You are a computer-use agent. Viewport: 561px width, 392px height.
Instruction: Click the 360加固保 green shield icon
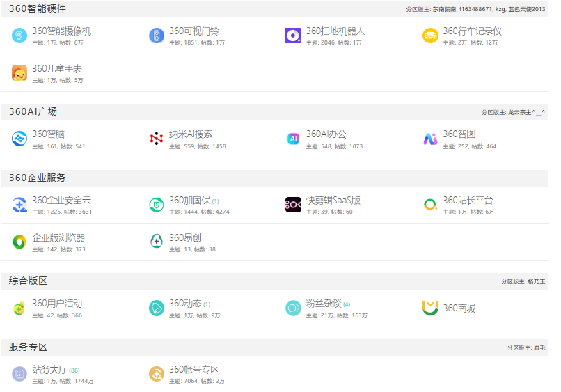(x=157, y=205)
